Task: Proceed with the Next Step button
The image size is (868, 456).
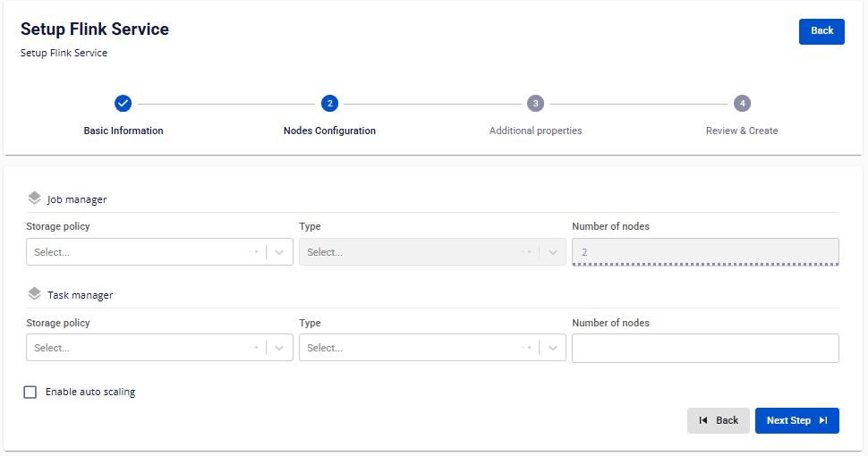Action: pyautogui.click(x=797, y=420)
